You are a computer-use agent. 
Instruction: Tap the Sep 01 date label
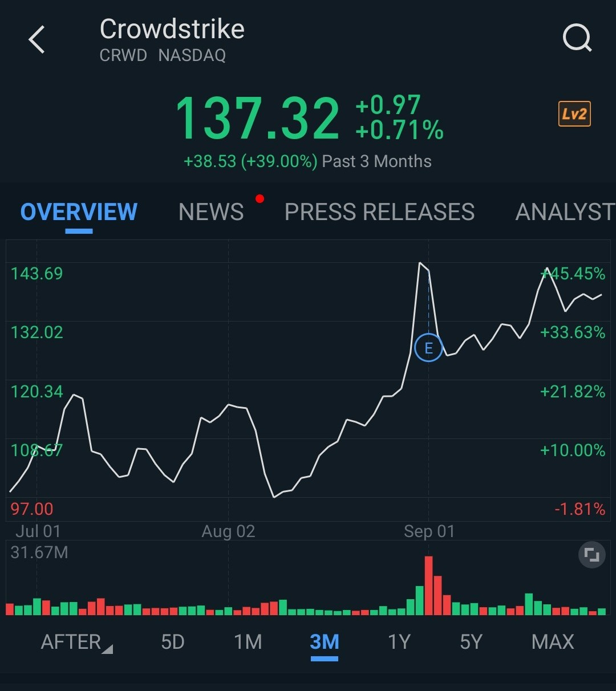[429, 531]
